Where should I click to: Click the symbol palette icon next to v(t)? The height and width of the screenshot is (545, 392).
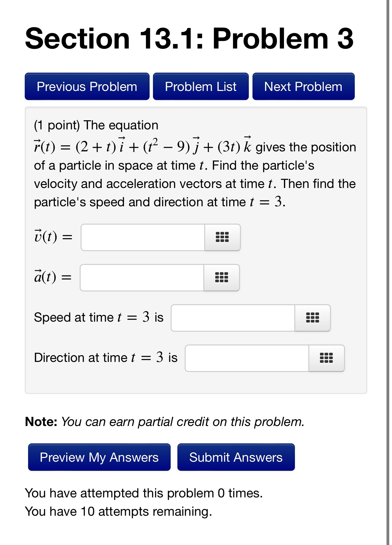pos(222,238)
